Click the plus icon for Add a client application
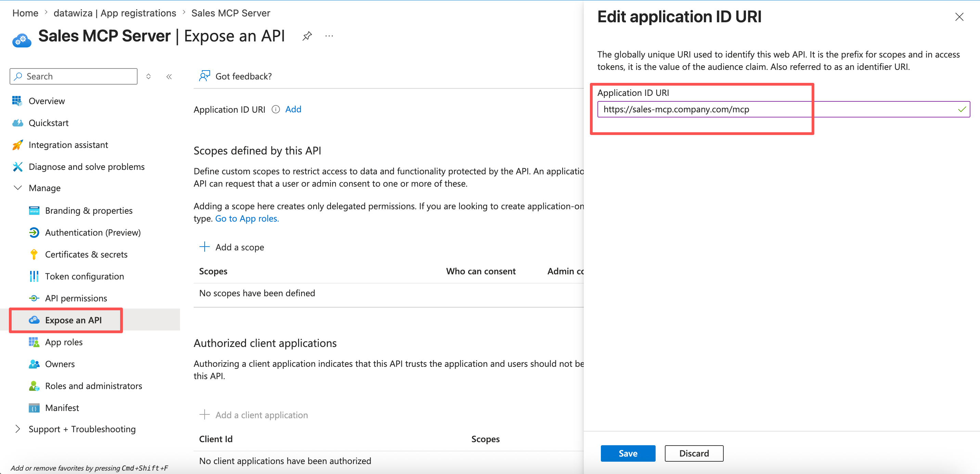 (204, 415)
